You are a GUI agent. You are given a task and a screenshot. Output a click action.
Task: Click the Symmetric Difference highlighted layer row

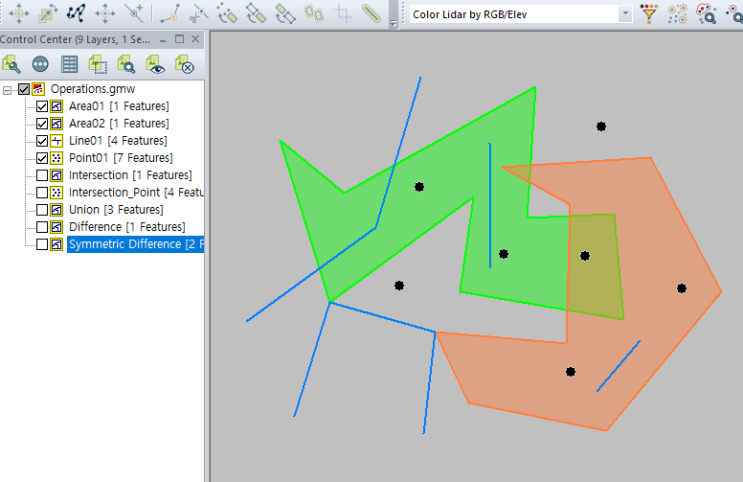pos(136,244)
